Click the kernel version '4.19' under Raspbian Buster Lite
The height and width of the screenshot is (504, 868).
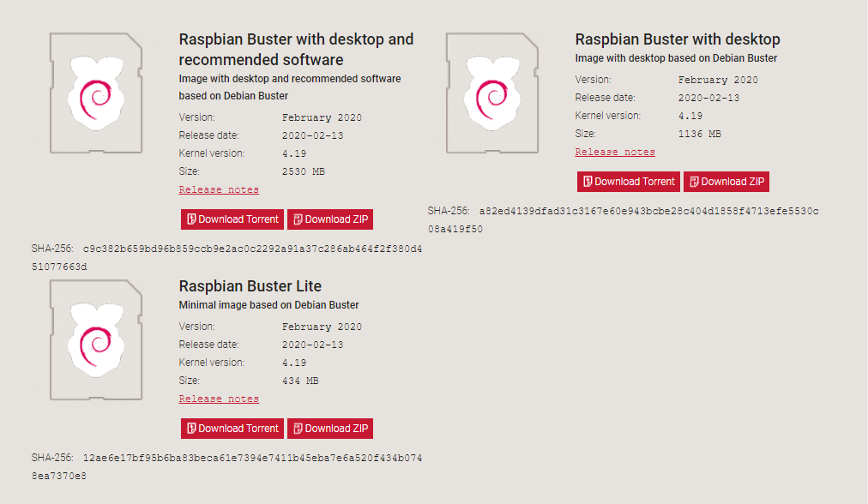click(x=294, y=363)
